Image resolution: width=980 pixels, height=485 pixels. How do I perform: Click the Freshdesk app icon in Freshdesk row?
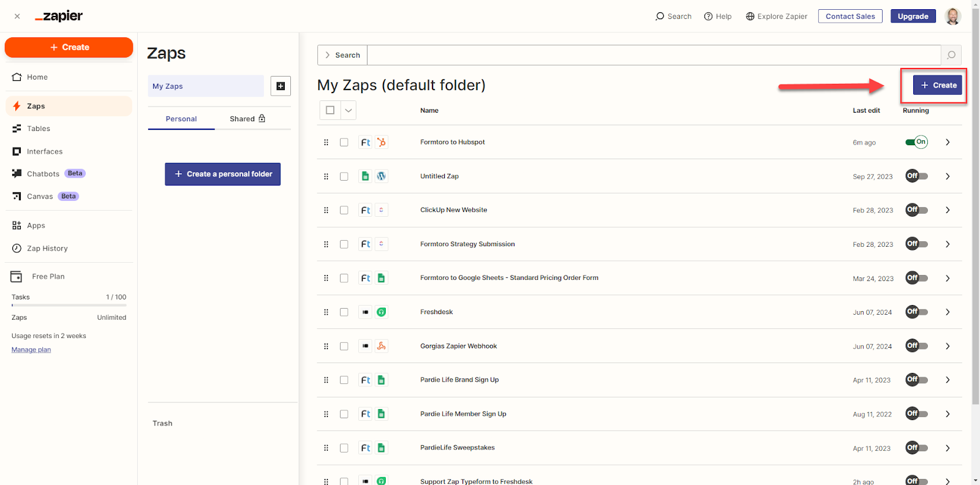(x=381, y=312)
